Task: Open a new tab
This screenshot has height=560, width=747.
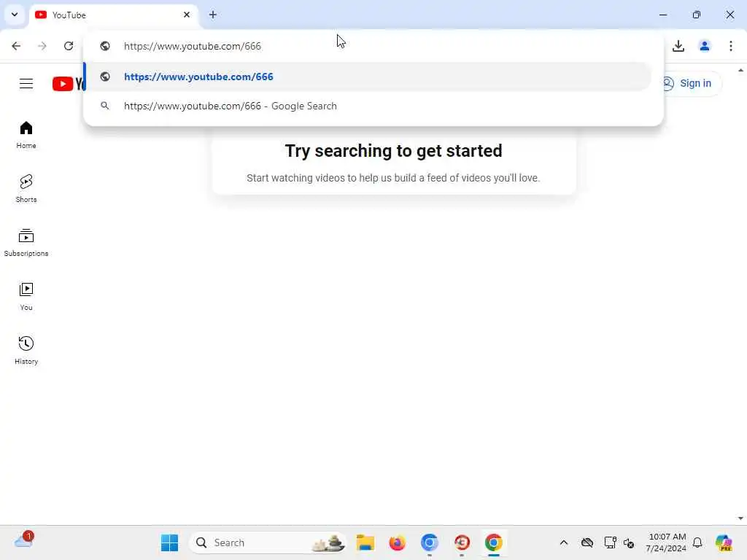Action: (213, 15)
